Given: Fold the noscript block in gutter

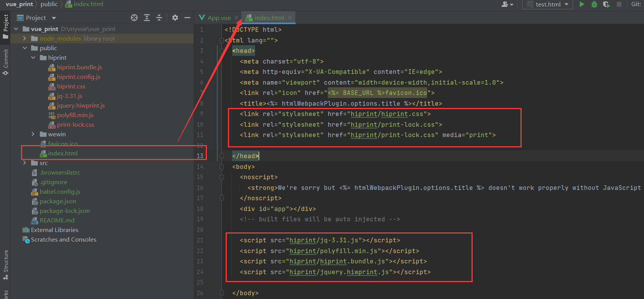Looking at the screenshot, I should coord(222,177).
